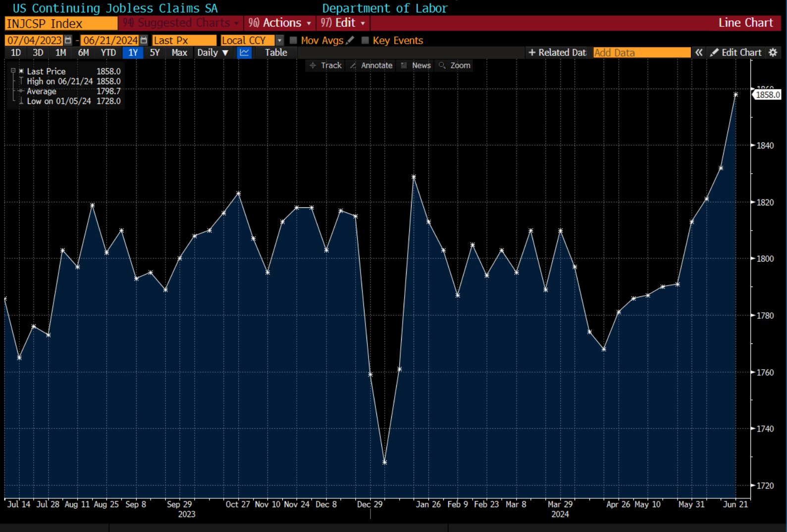Click the Edit Chart button
The image size is (787, 532).
click(736, 52)
